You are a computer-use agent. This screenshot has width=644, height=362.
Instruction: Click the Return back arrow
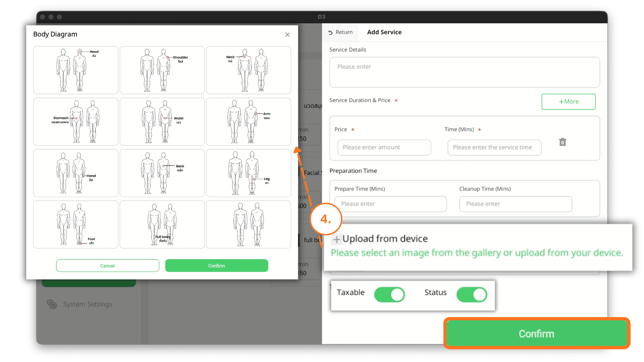[340, 32]
